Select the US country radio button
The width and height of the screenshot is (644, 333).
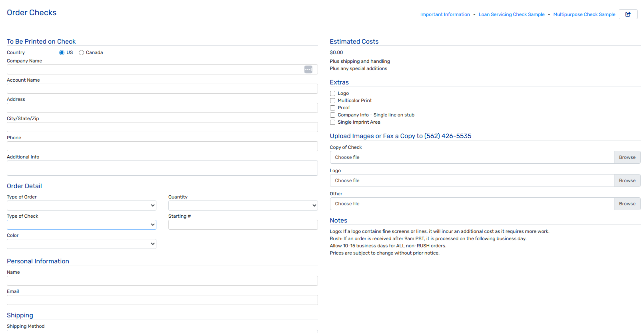[x=62, y=53]
